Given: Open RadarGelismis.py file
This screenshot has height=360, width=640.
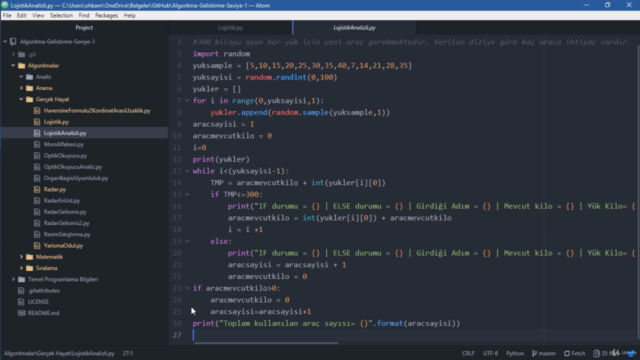Looking at the screenshot, I should [x=65, y=212].
